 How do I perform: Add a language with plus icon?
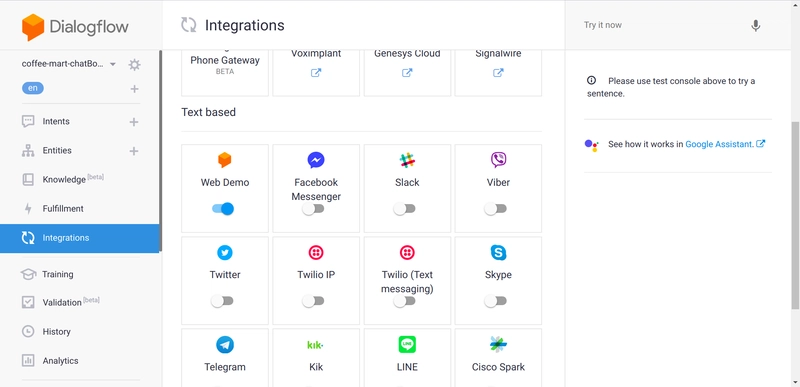pos(134,89)
